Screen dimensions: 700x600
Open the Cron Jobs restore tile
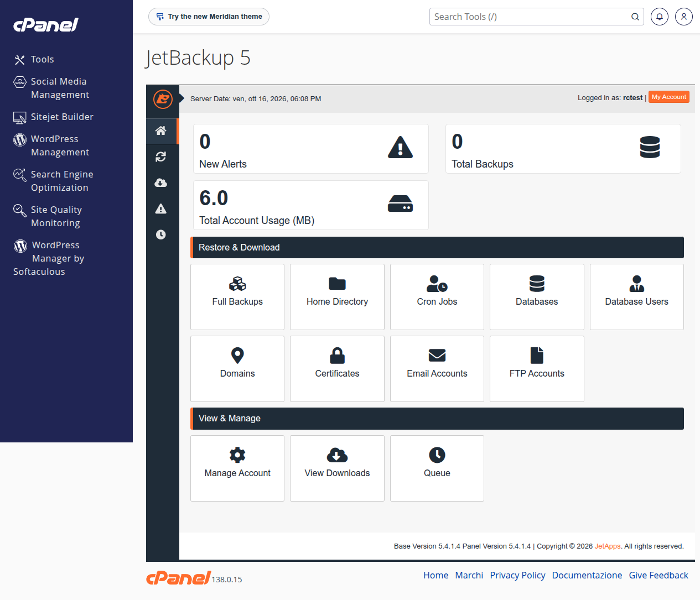[x=437, y=297]
